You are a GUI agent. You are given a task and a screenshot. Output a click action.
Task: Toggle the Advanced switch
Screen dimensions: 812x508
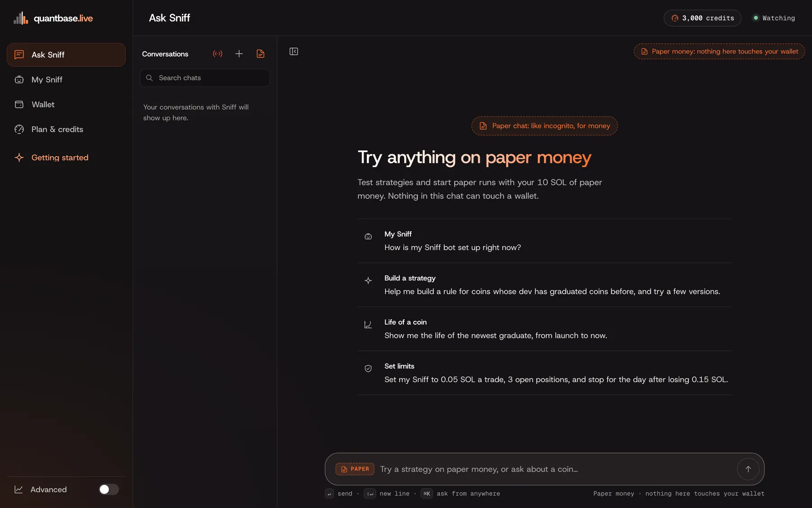point(109,489)
